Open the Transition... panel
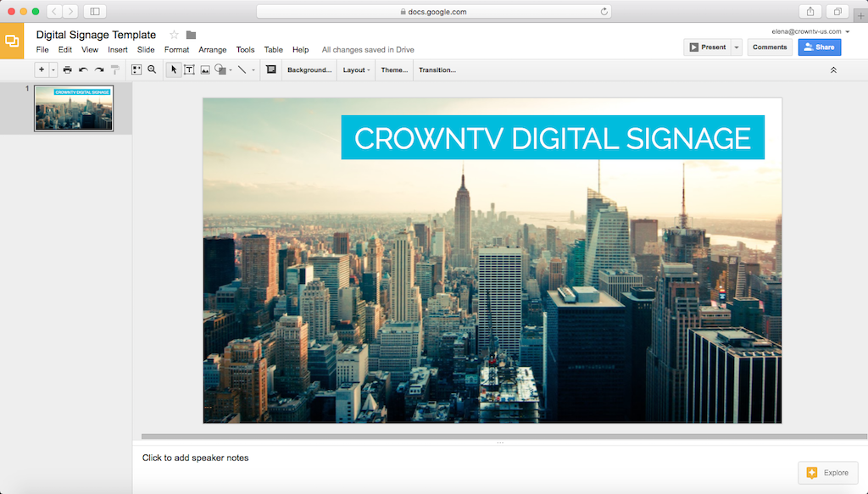 [437, 70]
